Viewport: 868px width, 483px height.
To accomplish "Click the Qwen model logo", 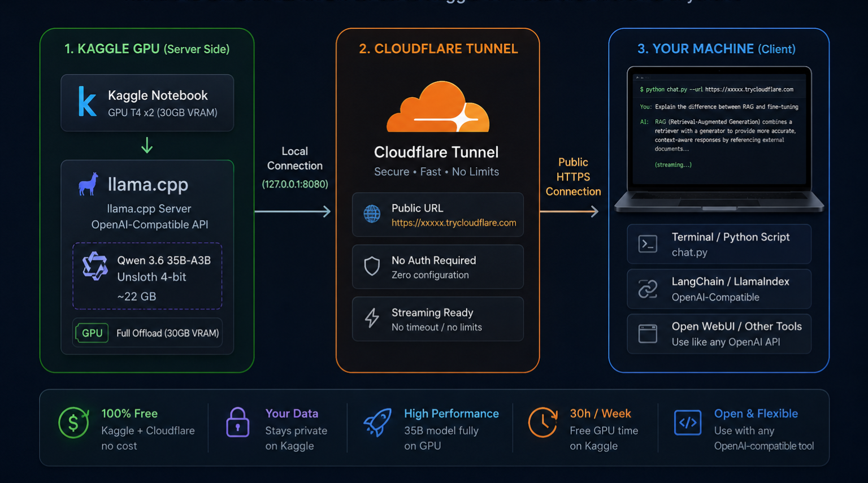I will click(x=95, y=266).
